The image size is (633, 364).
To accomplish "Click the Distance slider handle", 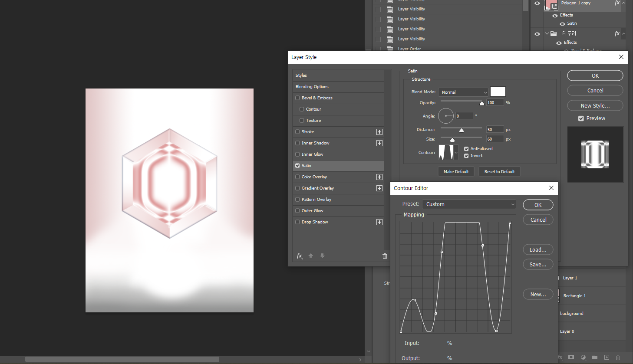I will [x=462, y=130].
